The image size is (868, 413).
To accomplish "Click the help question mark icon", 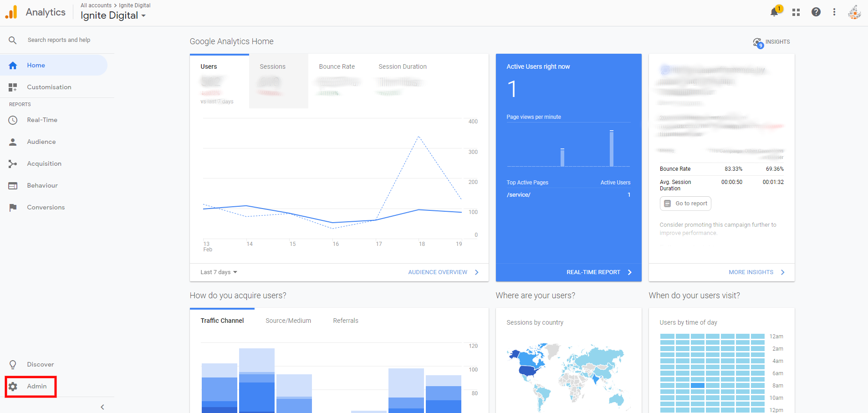I will pyautogui.click(x=816, y=12).
